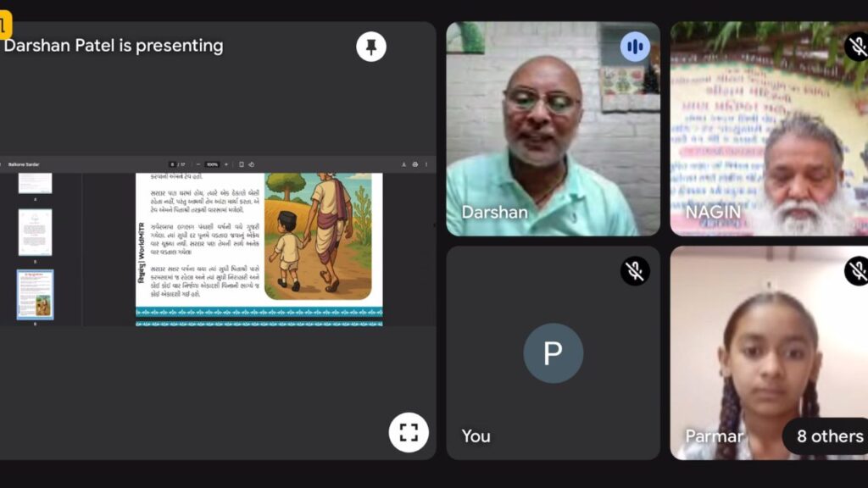Click the 100% zoom level box
The width and height of the screenshot is (868, 488).
[x=212, y=164]
